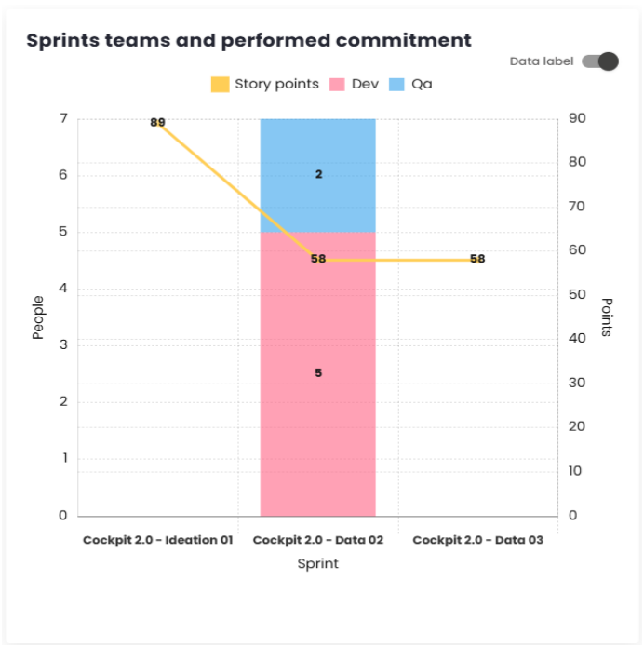Click the Sprint x-axis title

[x=318, y=563]
